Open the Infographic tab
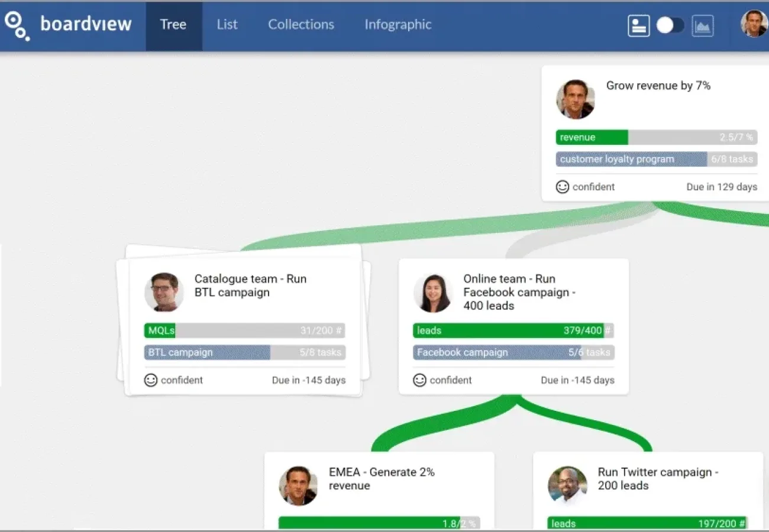Viewport: 769px width, 532px height. click(x=398, y=25)
